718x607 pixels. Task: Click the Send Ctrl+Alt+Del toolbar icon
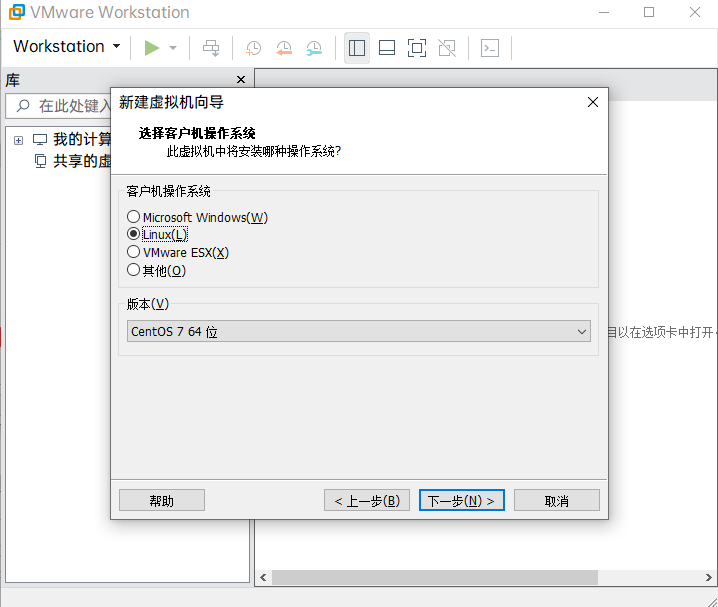click(211, 48)
